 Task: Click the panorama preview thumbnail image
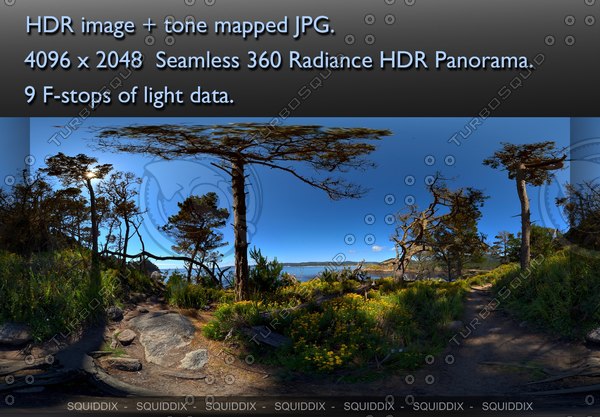click(x=300, y=256)
